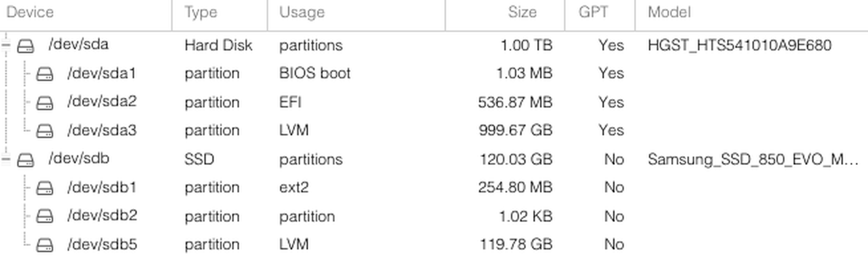Select the HGST_HTS541010A9E680 model cell
Screen dimensions: 868x272
coord(739,45)
